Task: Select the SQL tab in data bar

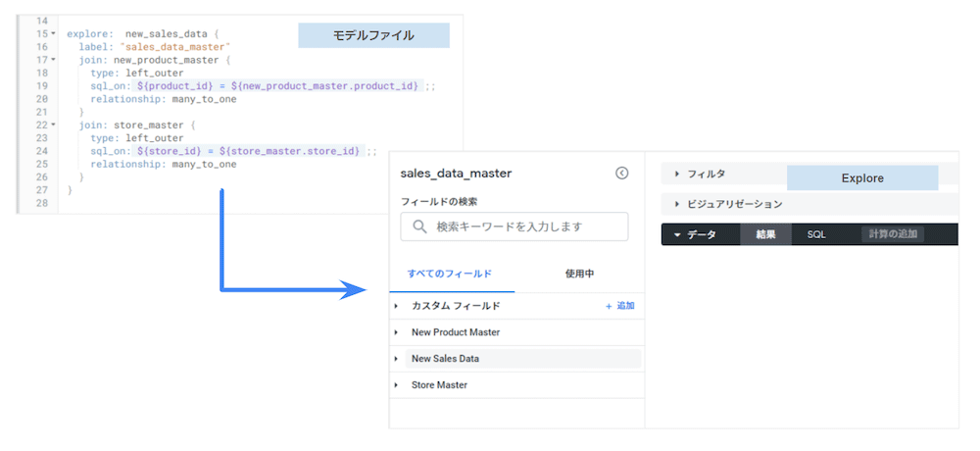Action: pyautogui.click(x=815, y=234)
